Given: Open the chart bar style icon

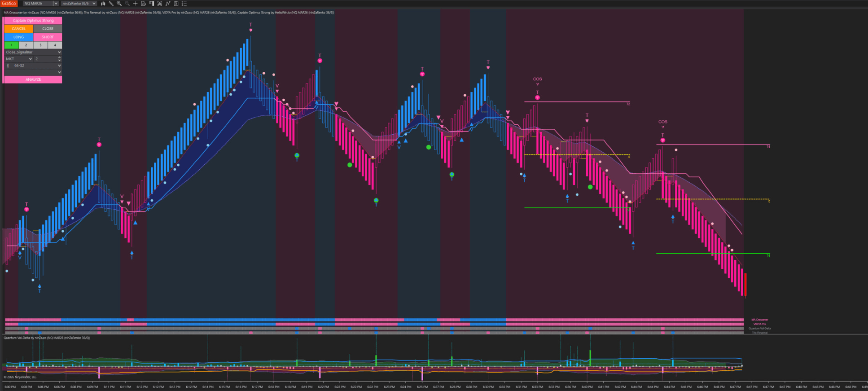Looking at the screenshot, I should pyautogui.click(x=103, y=4).
